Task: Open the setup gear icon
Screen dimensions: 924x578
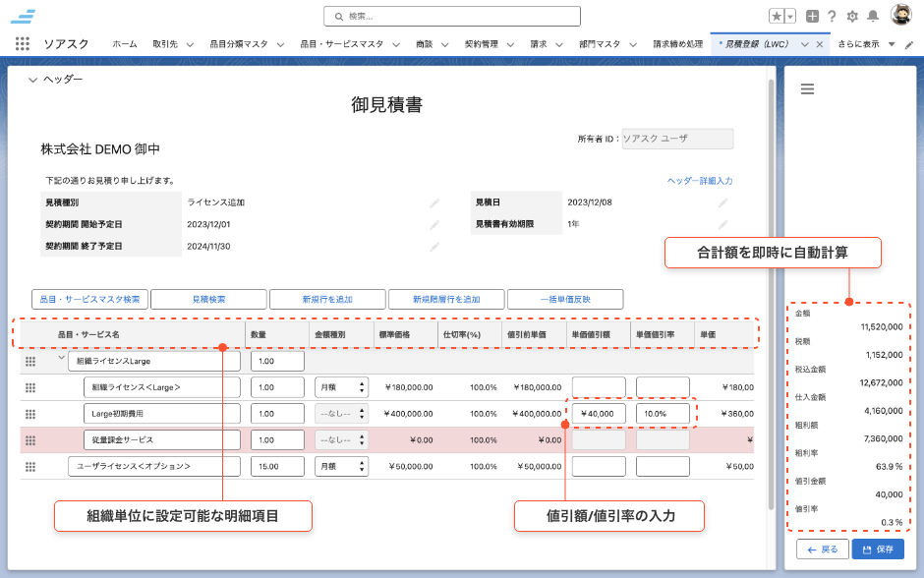Action: pos(852,16)
